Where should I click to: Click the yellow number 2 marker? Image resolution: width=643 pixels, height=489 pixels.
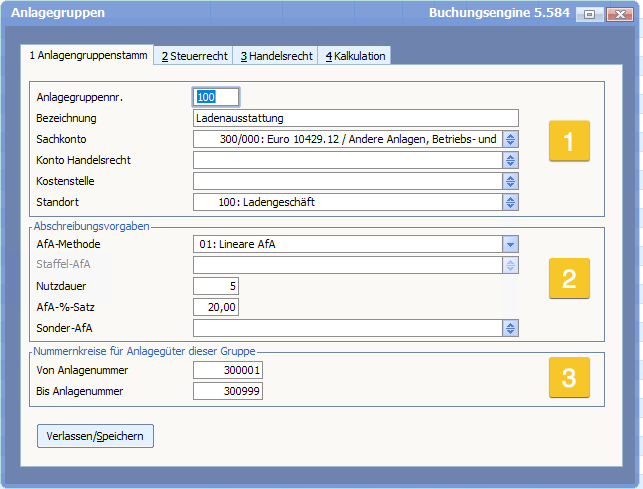point(568,278)
